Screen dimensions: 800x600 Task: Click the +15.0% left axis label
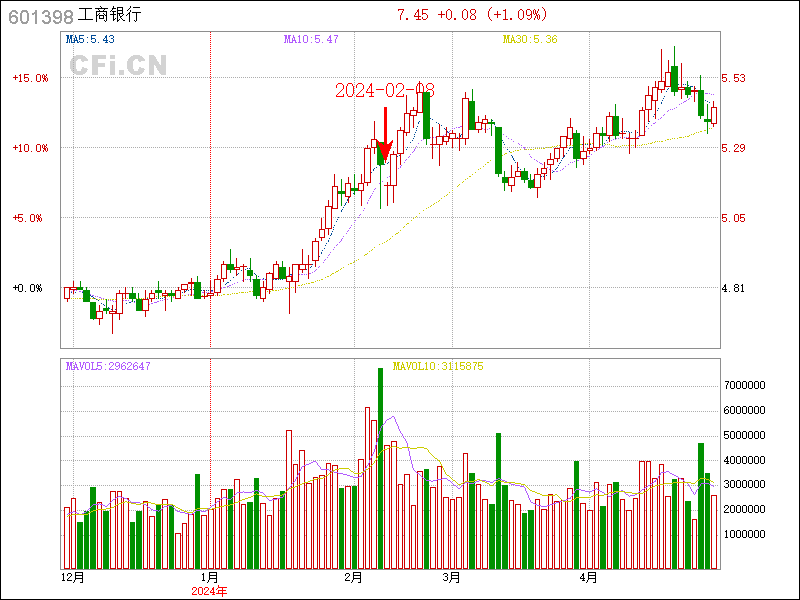[30, 78]
